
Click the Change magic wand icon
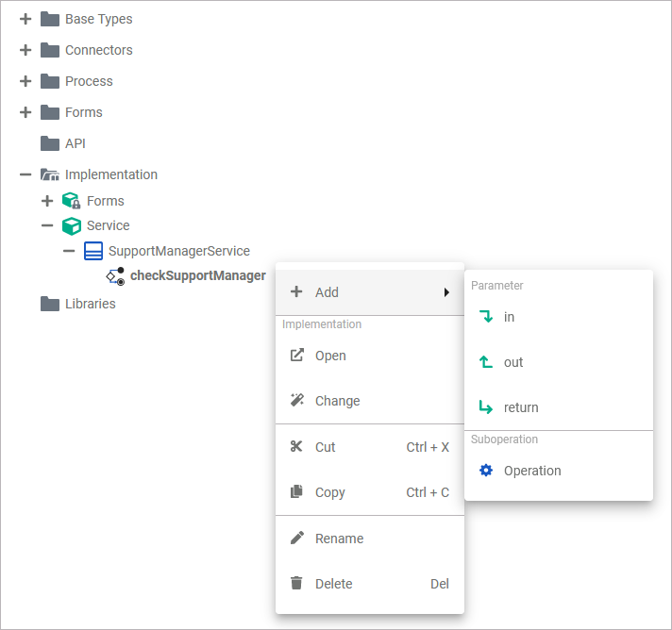[297, 400]
